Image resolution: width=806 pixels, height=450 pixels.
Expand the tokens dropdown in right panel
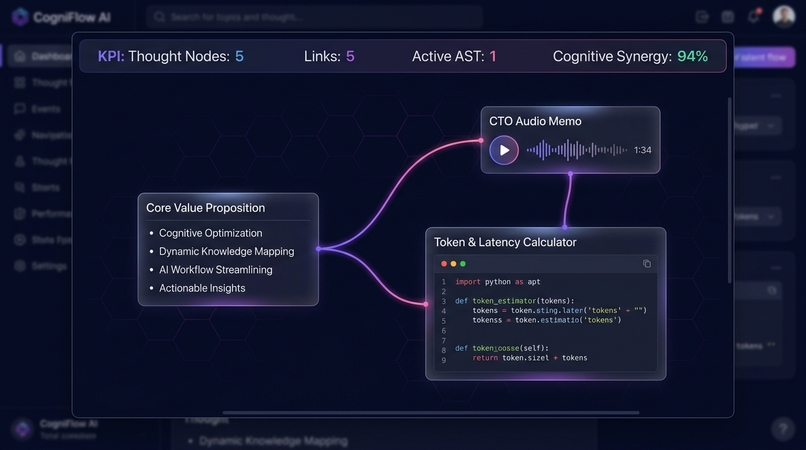coord(758,217)
